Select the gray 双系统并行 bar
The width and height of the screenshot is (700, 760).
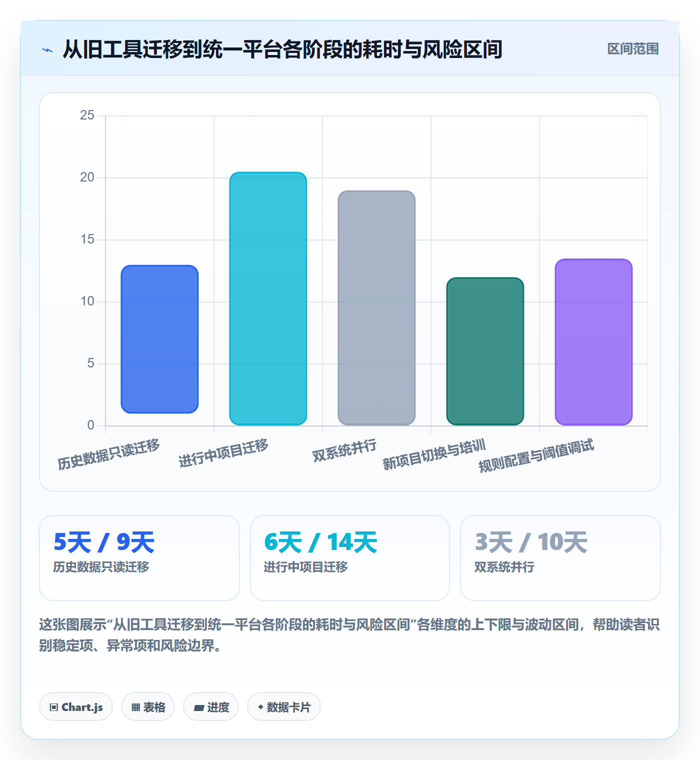click(x=376, y=308)
